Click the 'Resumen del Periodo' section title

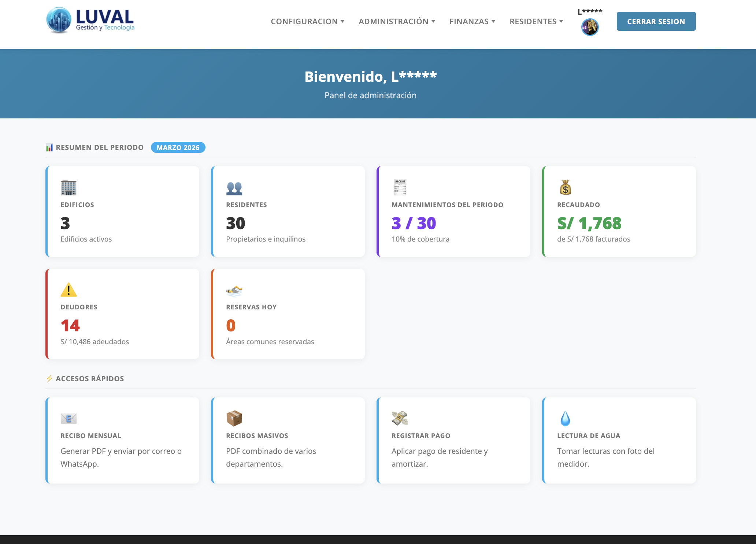pyautogui.click(x=100, y=147)
